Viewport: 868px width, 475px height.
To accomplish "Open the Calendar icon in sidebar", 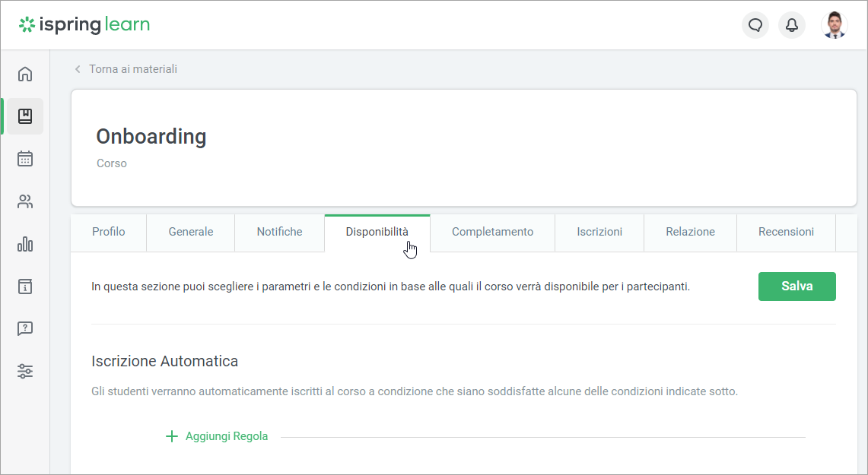I will click(25, 159).
